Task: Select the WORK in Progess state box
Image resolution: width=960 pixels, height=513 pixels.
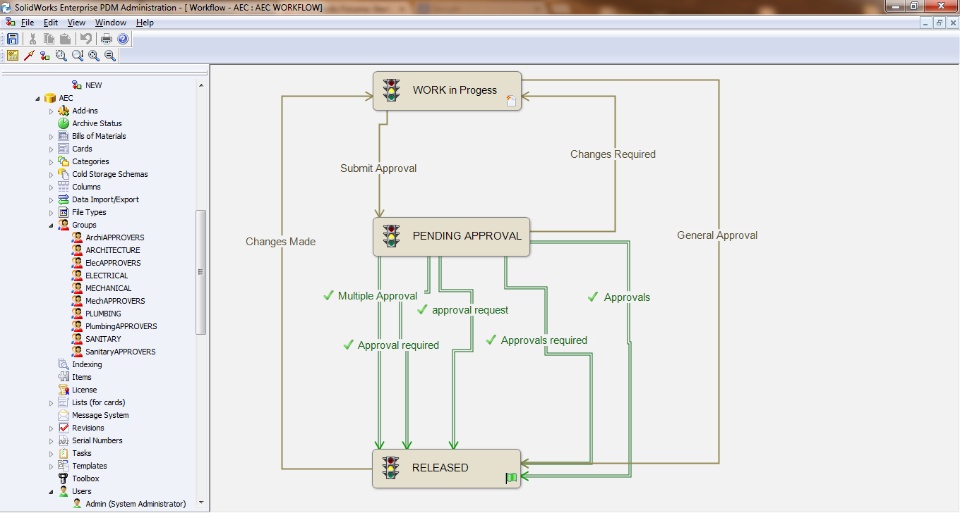Action: point(447,91)
